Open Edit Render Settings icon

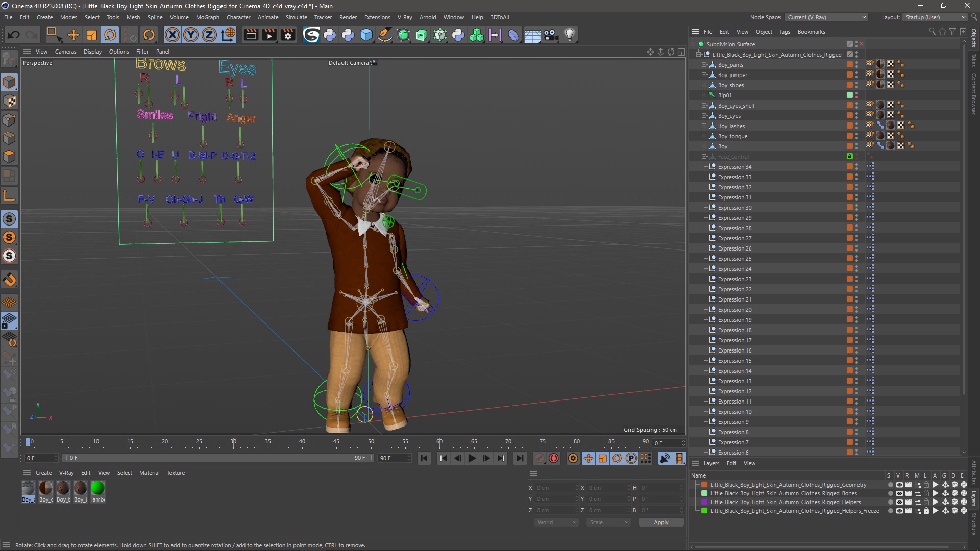coord(288,35)
